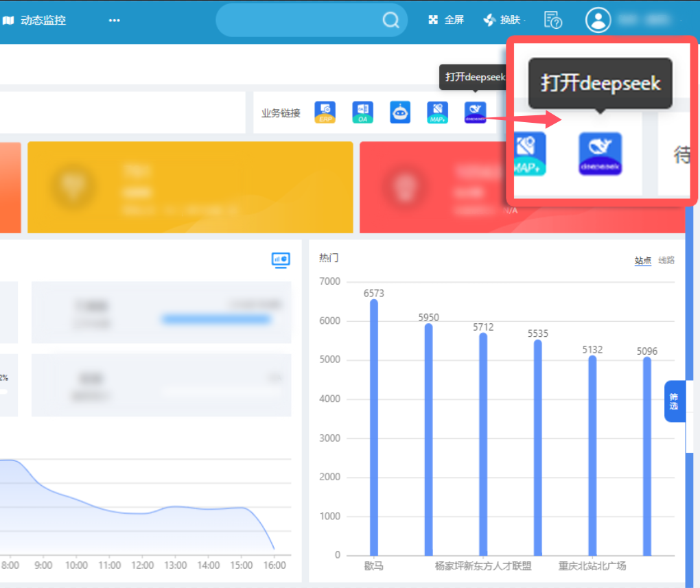The image size is (700, 588).
Task: Click the robot assistant icon
Action: pos(400,112)
